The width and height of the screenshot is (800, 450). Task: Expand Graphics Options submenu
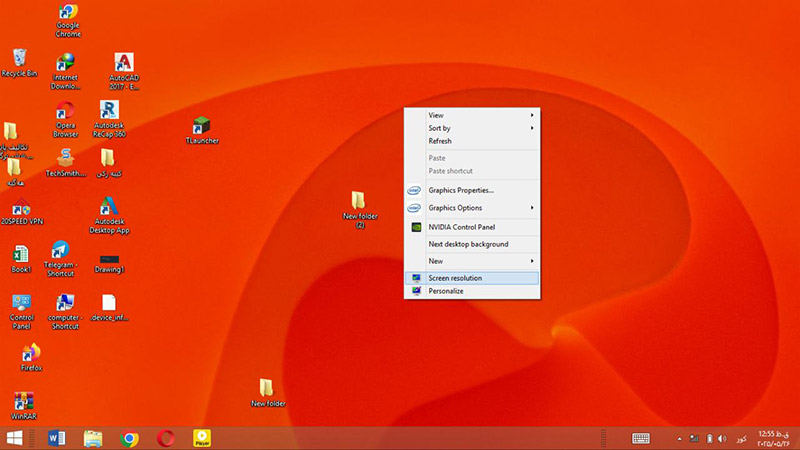pos(472,208)
